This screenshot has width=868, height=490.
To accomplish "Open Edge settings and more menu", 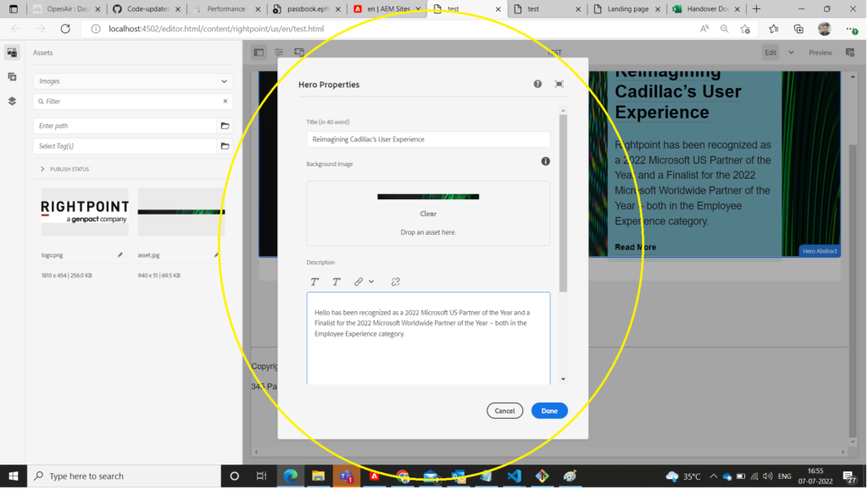I will click(x=851, y=29).
